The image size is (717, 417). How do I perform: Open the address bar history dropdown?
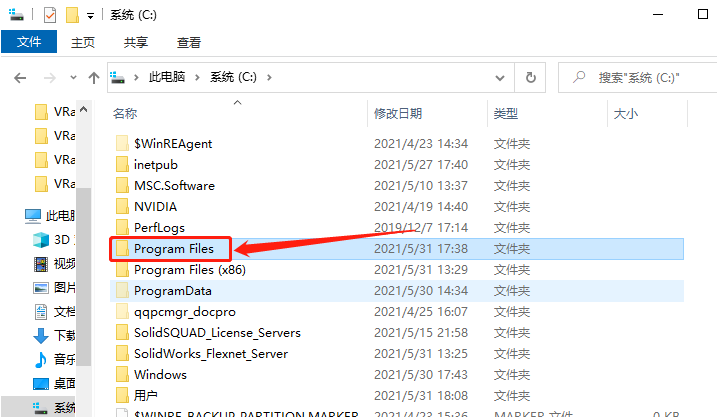click(x=500, y=78)
